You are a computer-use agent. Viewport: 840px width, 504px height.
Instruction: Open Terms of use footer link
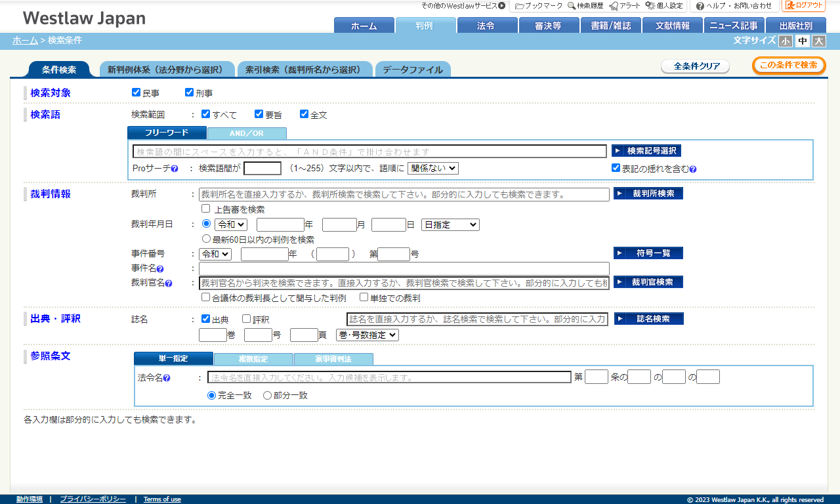(162, 499)
